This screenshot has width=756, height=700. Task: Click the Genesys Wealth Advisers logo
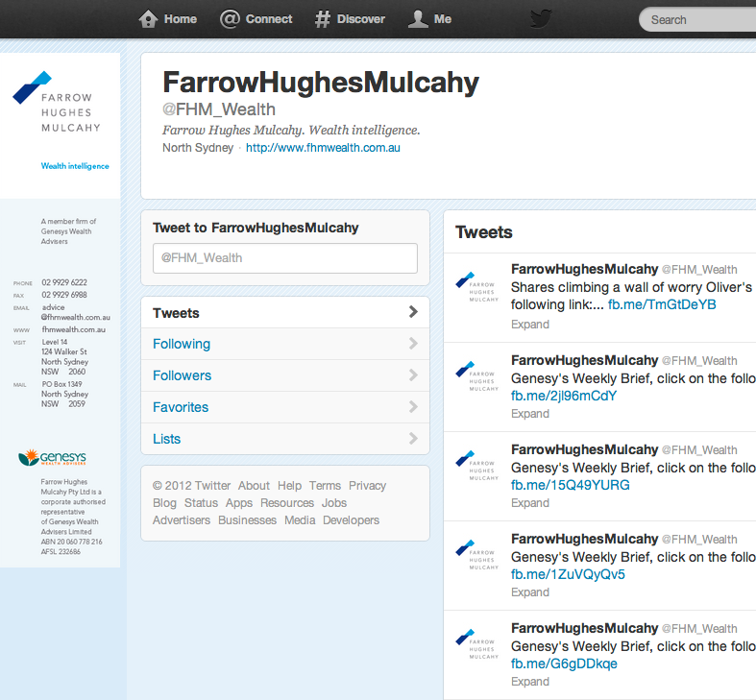(x=52, y=457)
